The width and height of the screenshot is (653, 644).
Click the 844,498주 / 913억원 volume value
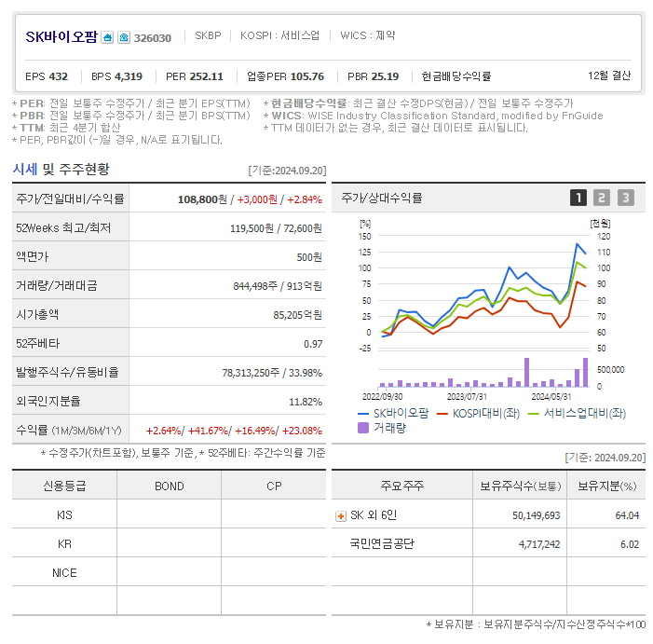click(x=278, y=286)
